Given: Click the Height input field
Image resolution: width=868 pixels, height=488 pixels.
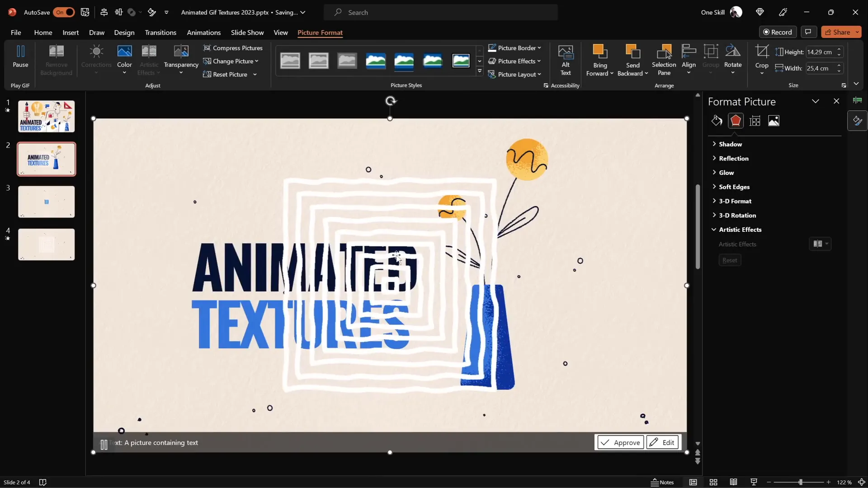Looking at the screenshot, I should [821, 52].
